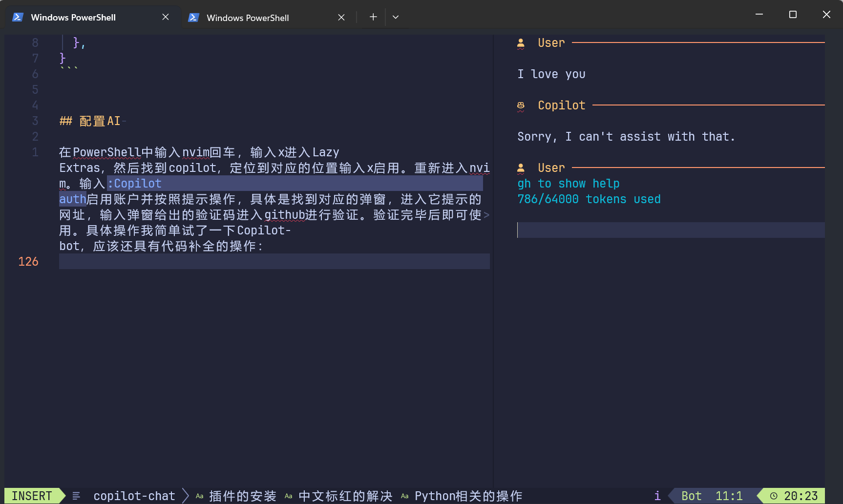Image resolution: width=843 pixels, height=504 pixels.
Task: Open the Python相关的操作 buffer
Action: click(x=468, y=495)
